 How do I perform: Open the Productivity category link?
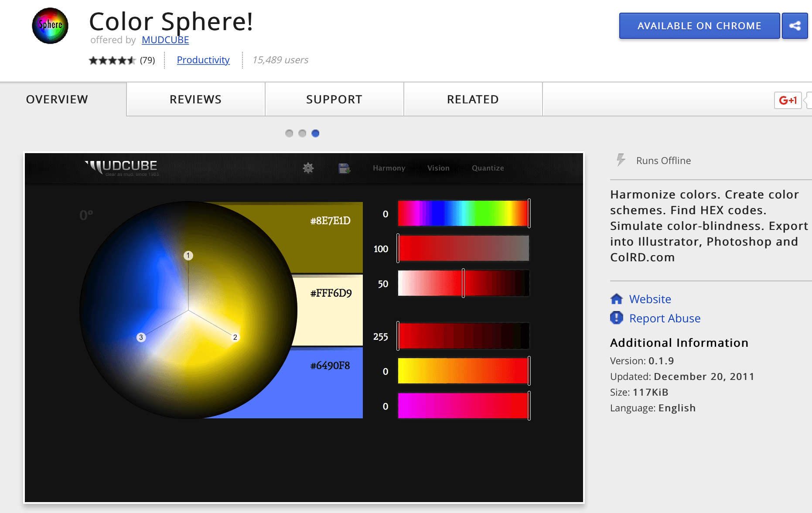pyautogui.click(x=203, y=60)
